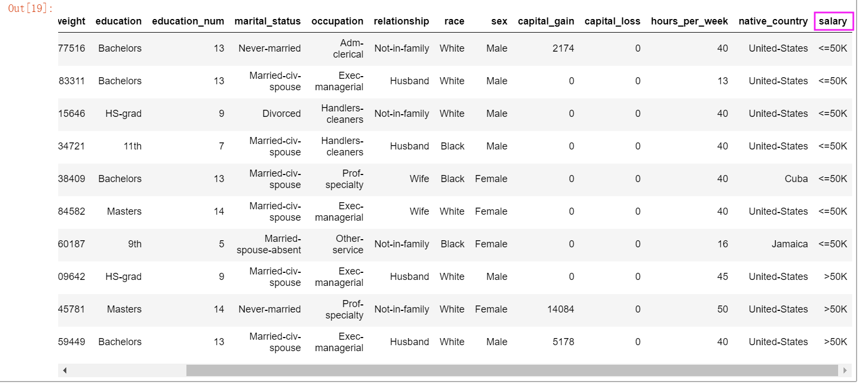Click the Adm-clerical occupation cell
The width and height of the screenshot is (868, 387).
(348, 48)
